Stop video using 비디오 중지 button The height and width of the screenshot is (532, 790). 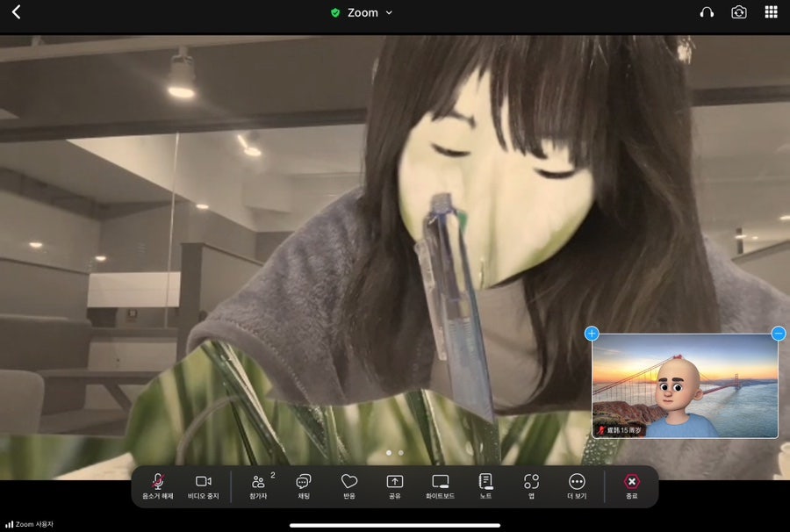tap(204, 485)
